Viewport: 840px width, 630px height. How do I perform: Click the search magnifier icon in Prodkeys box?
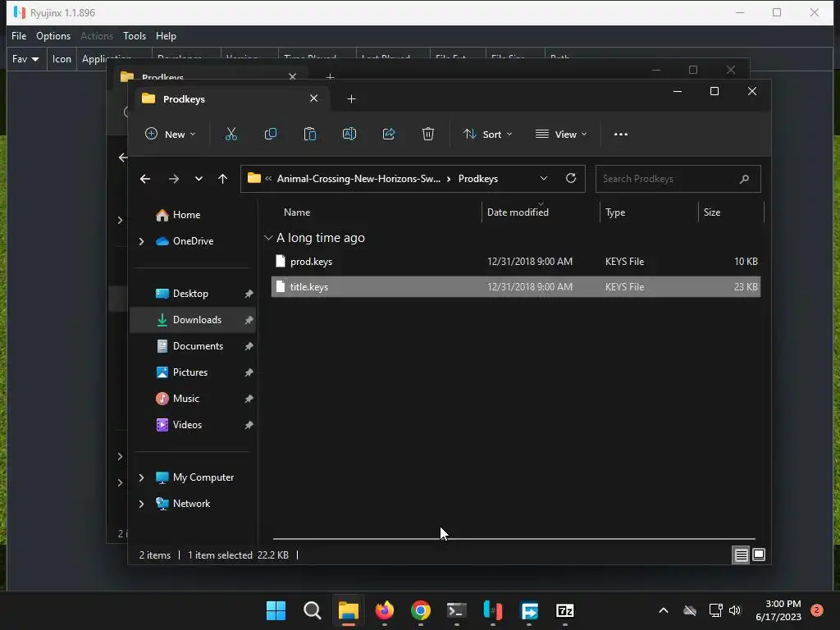(744, 179)
